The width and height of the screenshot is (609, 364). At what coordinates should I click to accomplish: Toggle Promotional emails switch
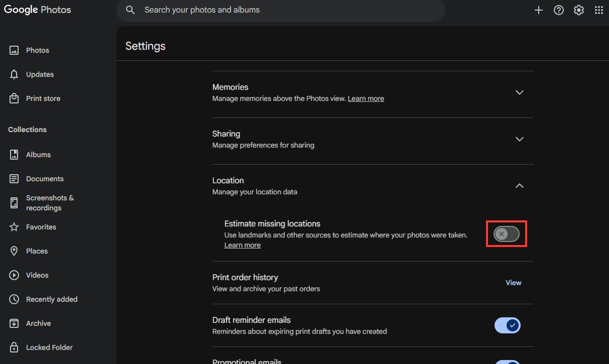(508, 361)
